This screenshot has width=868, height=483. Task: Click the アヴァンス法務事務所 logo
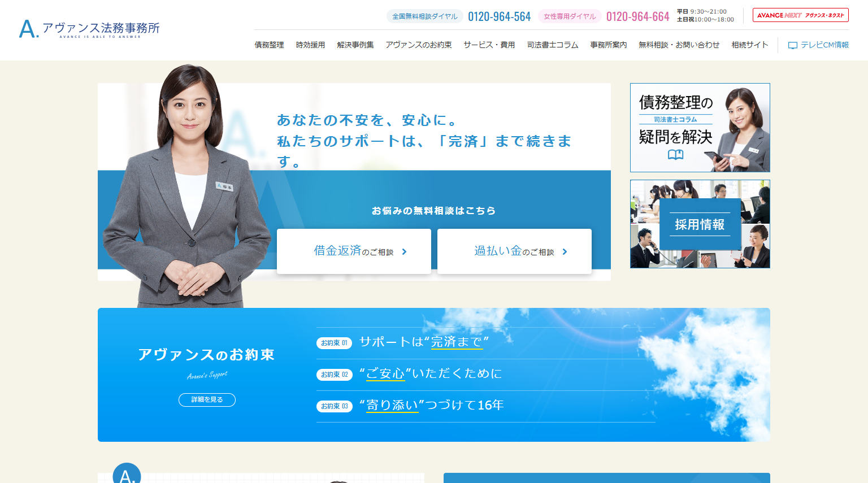(x=89, y=29)
